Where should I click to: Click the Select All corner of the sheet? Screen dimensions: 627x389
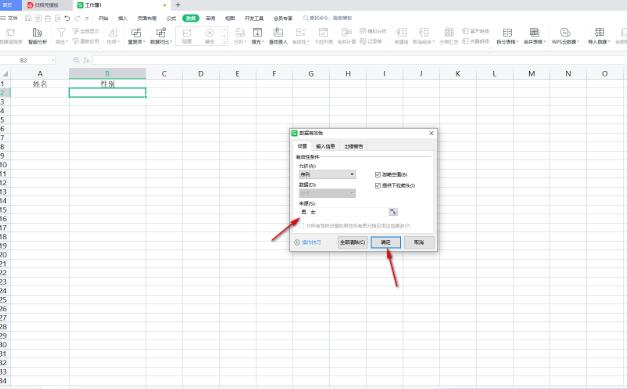click(x=5, y=74)
